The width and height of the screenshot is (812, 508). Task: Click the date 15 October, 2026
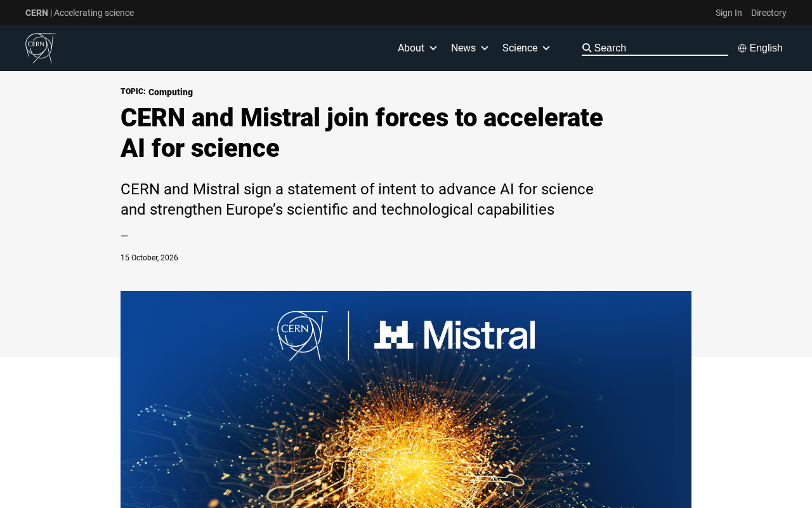[149, 258]
